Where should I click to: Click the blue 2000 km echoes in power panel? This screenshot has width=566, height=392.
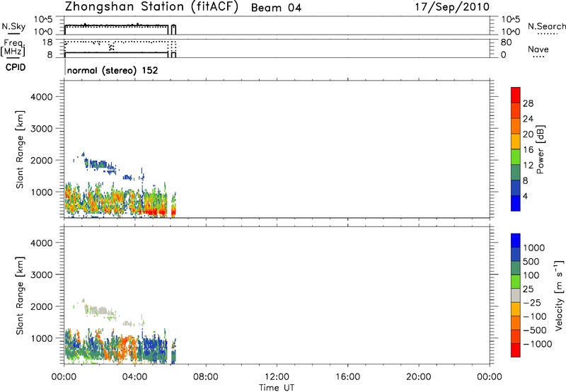tap(98, 164)
